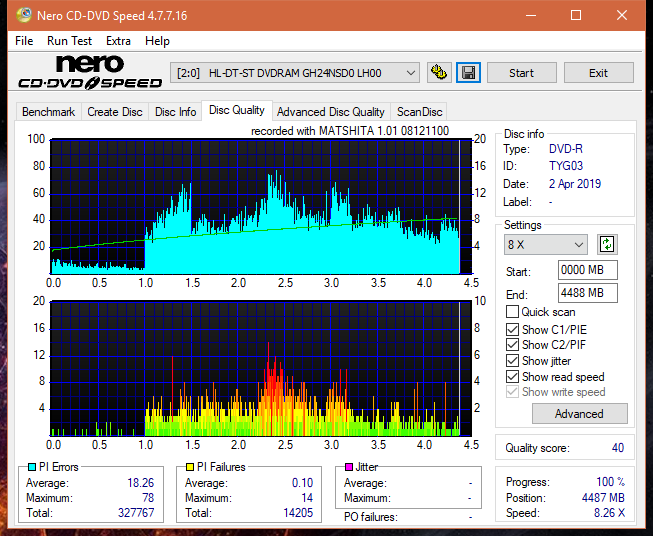Click the date 2 Apr 2019 value
The width and height of the screenshot is (653, 536).
pyautogui.click(x=575, y=184)
